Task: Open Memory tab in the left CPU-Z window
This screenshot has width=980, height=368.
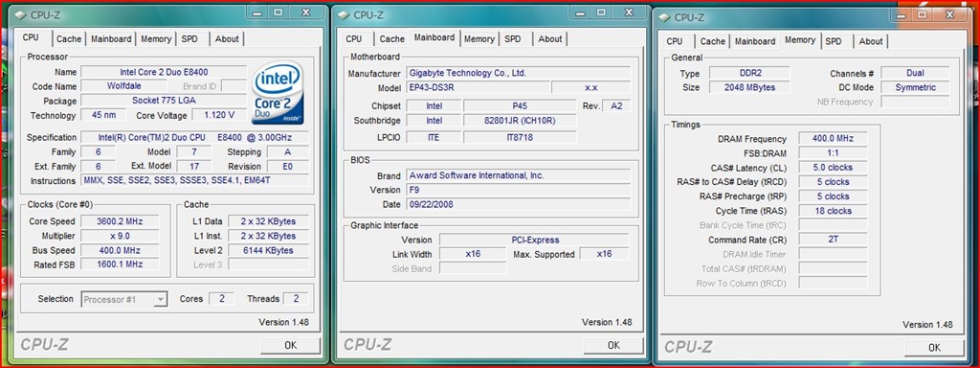Action: [x=156, y=38]
